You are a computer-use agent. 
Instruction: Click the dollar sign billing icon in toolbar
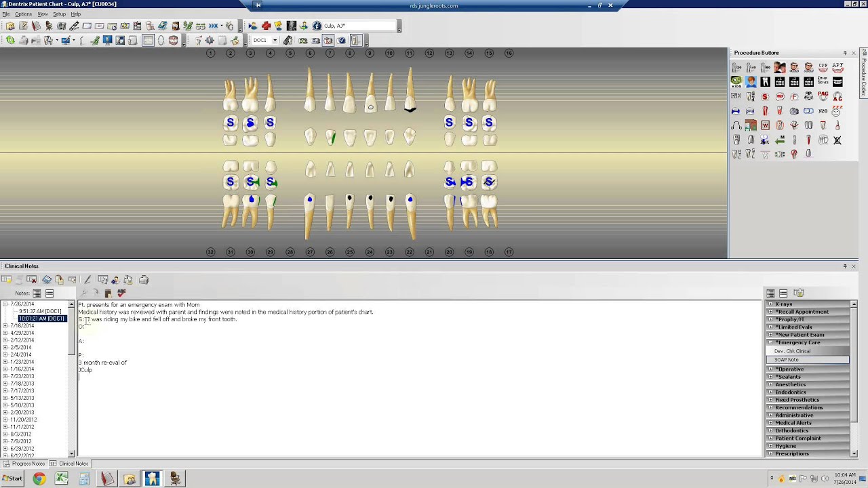pos(188,25)
